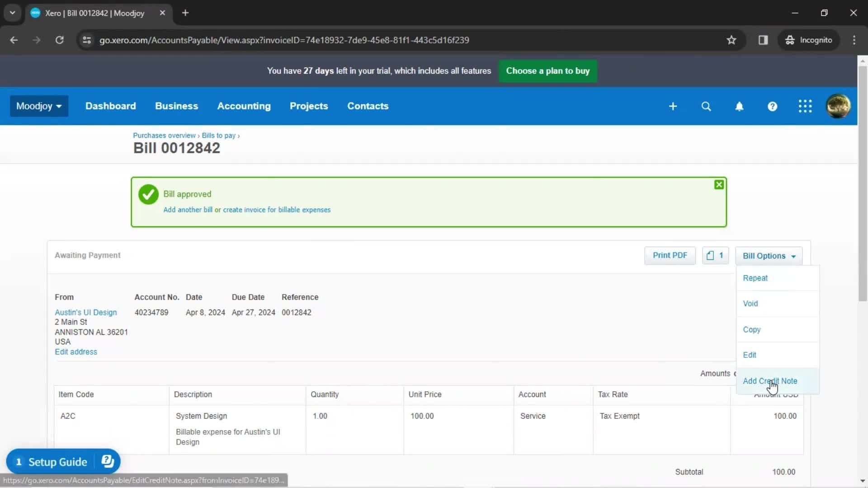
Task: Click the reference value 0012842
Action: pos(296,312)
